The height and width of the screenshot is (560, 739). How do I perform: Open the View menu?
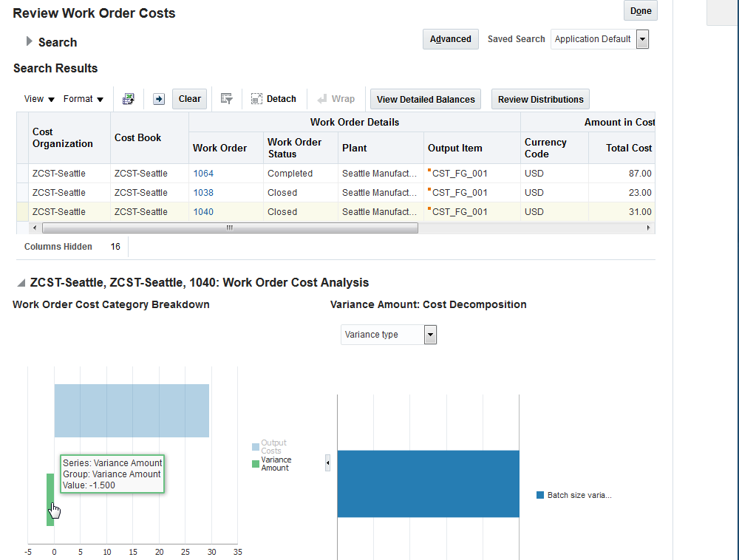coord(39,99)
